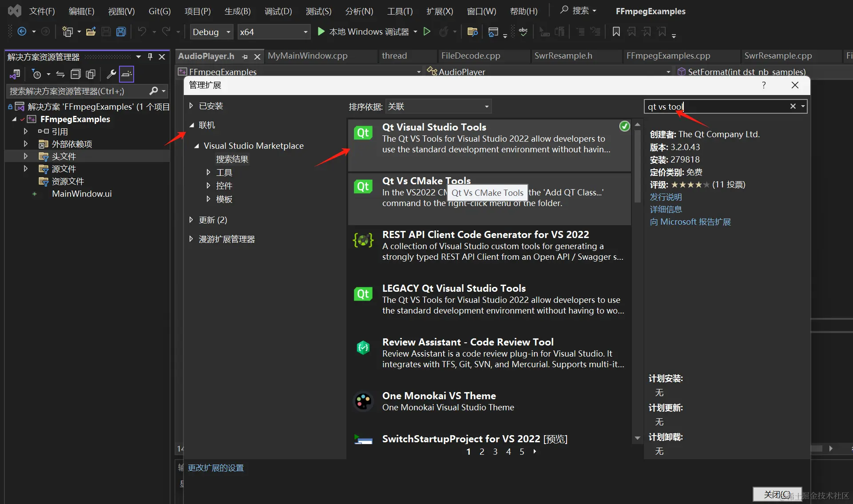
Task: Click pending changes filter clock icon
Action: click(x=36, y=74)
